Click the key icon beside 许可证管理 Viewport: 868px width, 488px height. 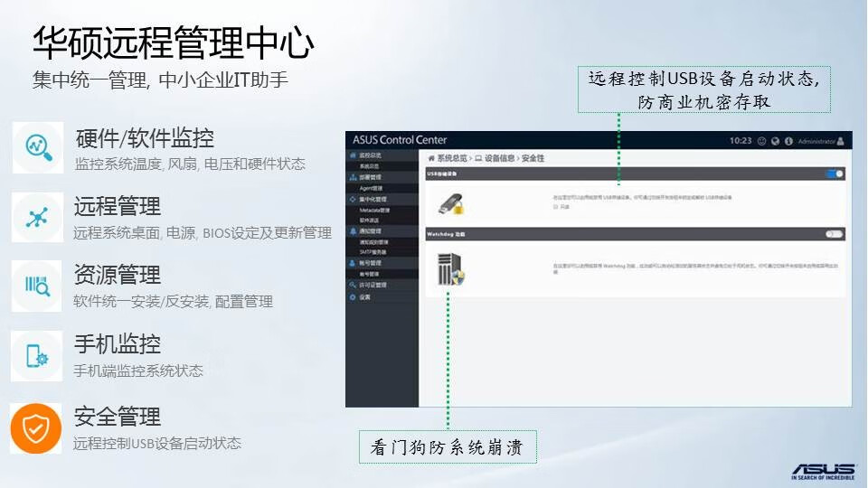[x=353, y=285]
